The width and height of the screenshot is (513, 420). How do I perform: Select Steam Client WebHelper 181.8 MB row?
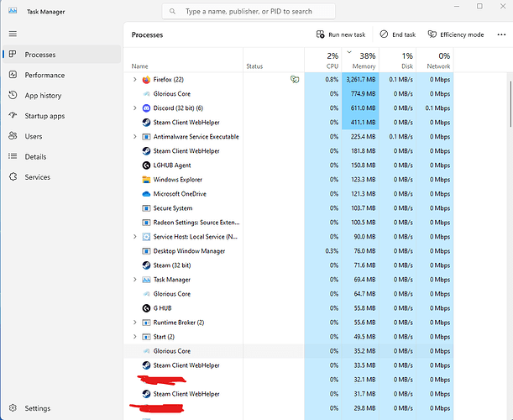289,151
